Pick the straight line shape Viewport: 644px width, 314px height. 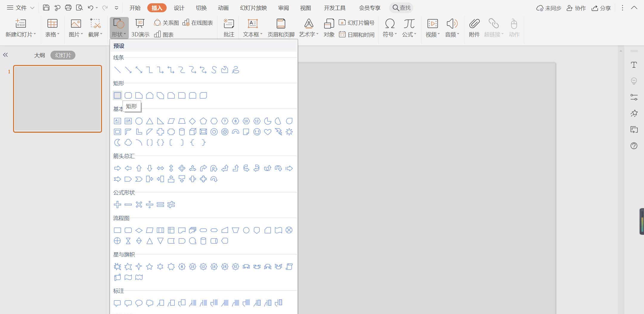tap(117, 70)
